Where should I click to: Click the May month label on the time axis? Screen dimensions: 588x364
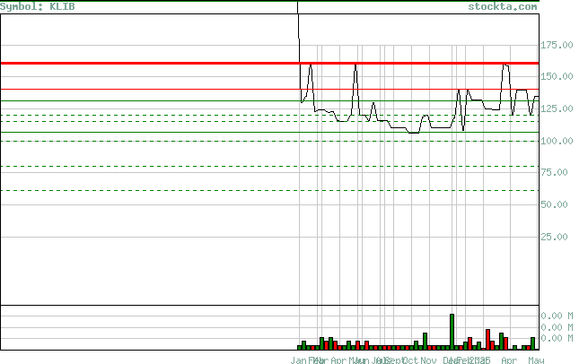pyautogui.click(x=536, y=360)
